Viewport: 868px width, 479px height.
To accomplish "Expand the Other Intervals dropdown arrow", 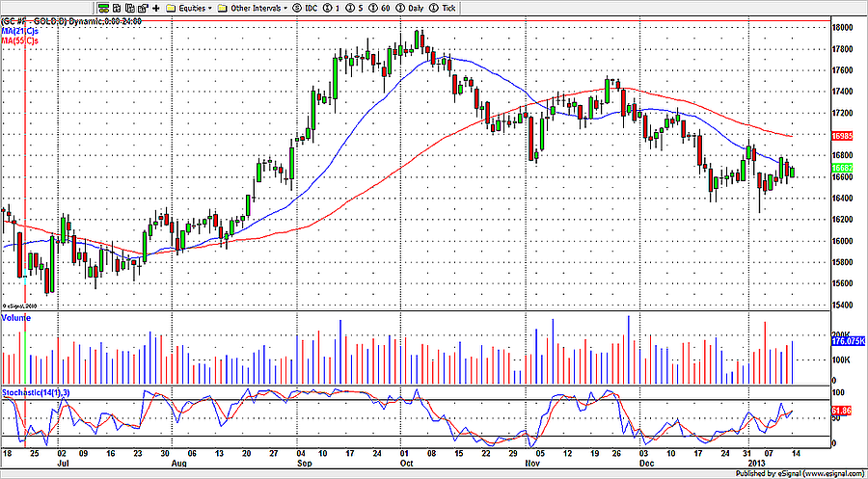I will (285, 8).
